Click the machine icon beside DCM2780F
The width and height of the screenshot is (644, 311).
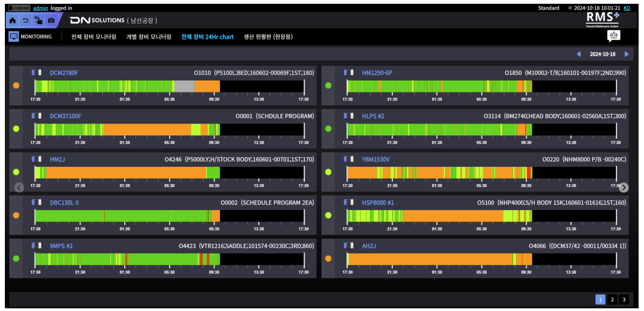coord(37,72)
